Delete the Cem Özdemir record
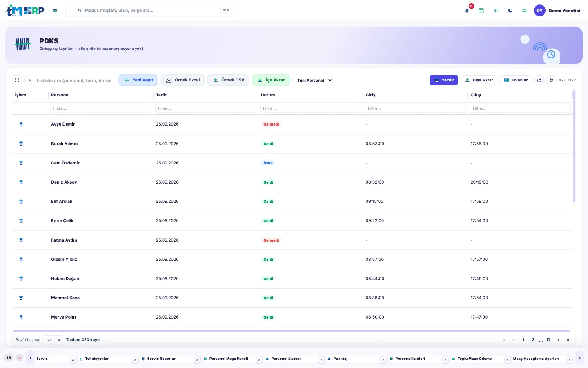Viewport: 588px width, 368px height. click(x=21, y=163)
